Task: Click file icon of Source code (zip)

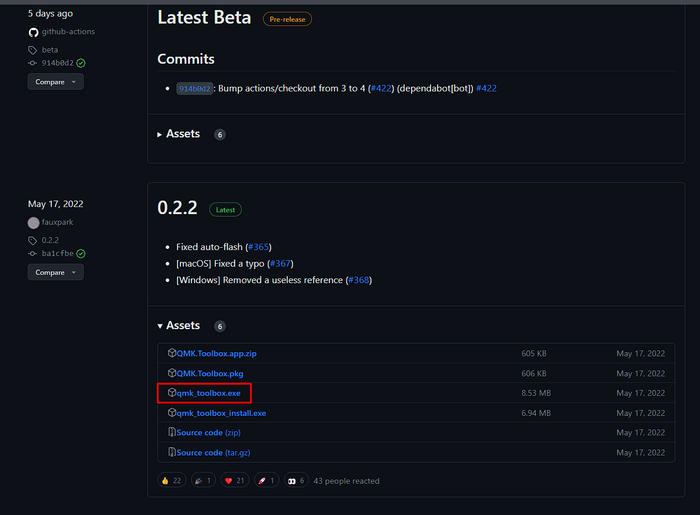Action: (x=172, y=432)
